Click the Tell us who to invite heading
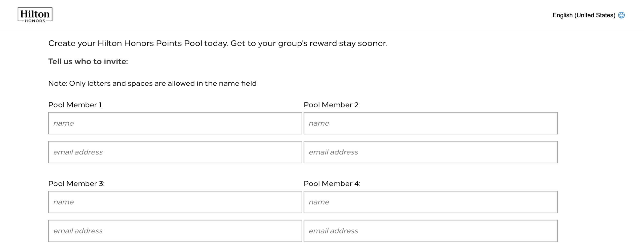The height and width of the screenshot is (249, 644). pos(88,61)
